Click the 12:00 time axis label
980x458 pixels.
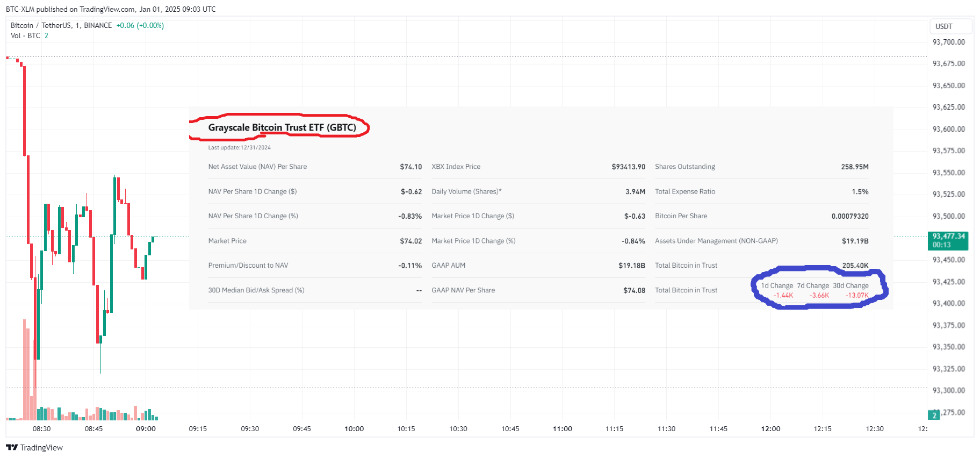[x=770, y=428]
